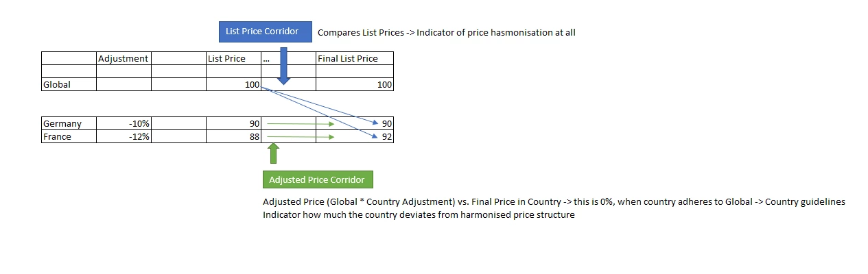Select France's -12% adjustment cell

(124, 136)
